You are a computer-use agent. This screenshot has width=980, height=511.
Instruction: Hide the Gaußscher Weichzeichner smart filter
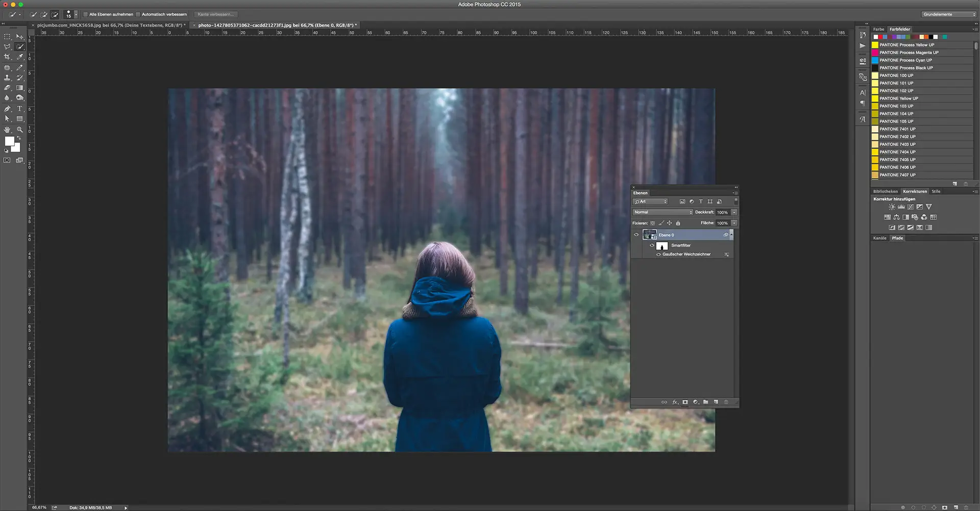click(x=659, y=254)
